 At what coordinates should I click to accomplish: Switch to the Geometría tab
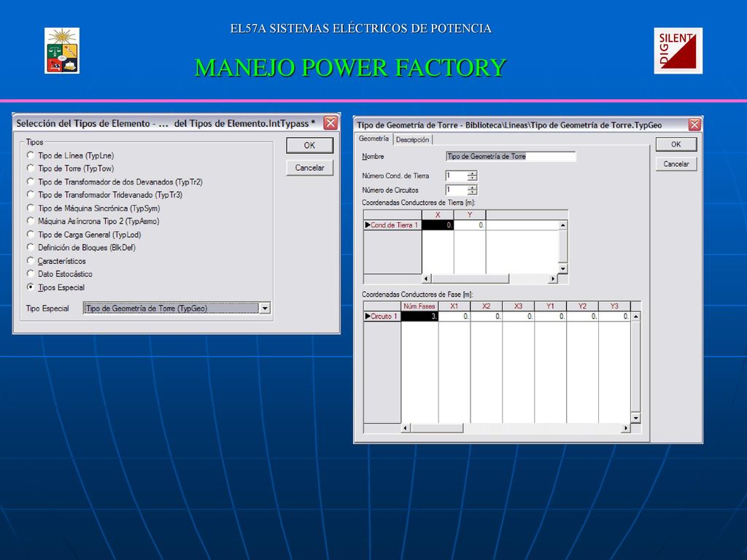coord(373,139)
